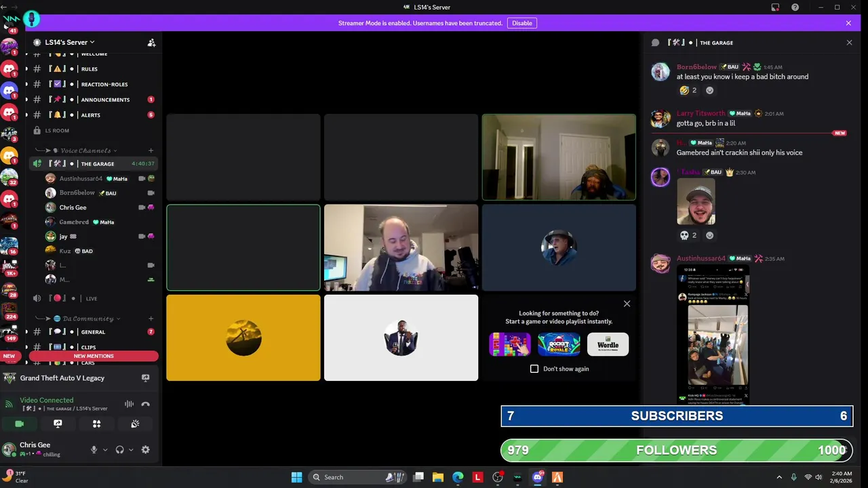Open the GENERAL text channel
868x488 pixels.
pyautogui.click(x=94, y=332)
